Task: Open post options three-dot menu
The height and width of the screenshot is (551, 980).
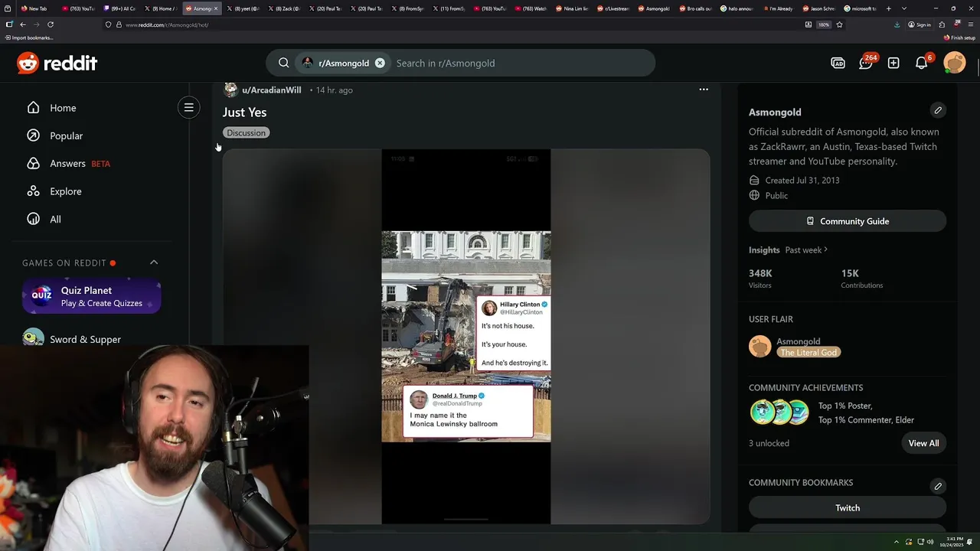Action: pos(704,90)
